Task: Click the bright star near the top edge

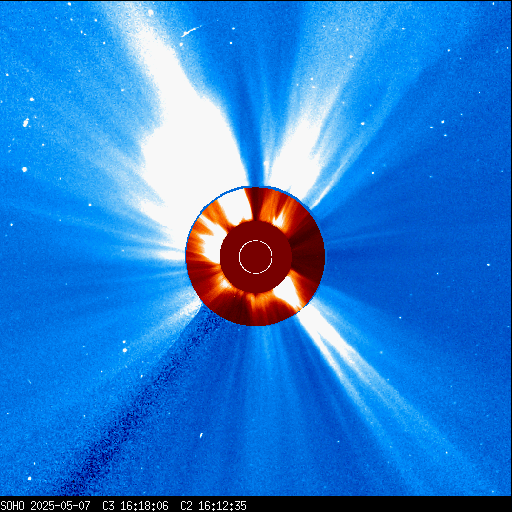Action: pyautogui.click(x=150, y=13)
